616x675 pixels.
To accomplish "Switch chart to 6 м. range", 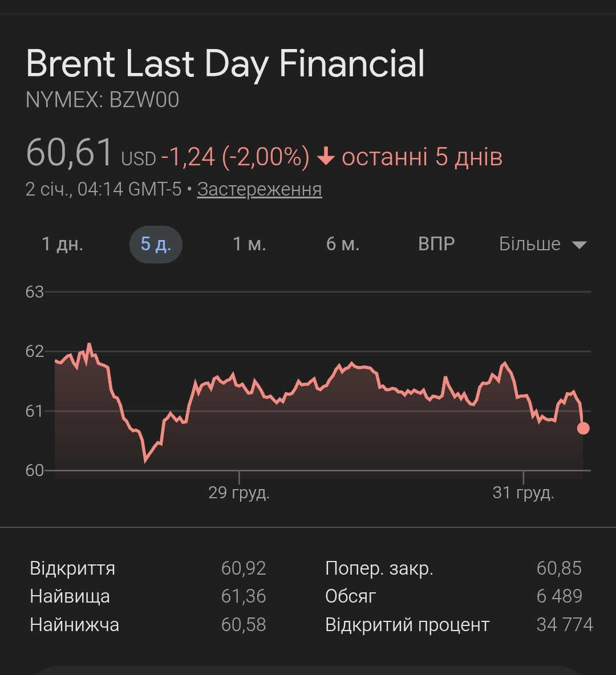I will [342, 245].
